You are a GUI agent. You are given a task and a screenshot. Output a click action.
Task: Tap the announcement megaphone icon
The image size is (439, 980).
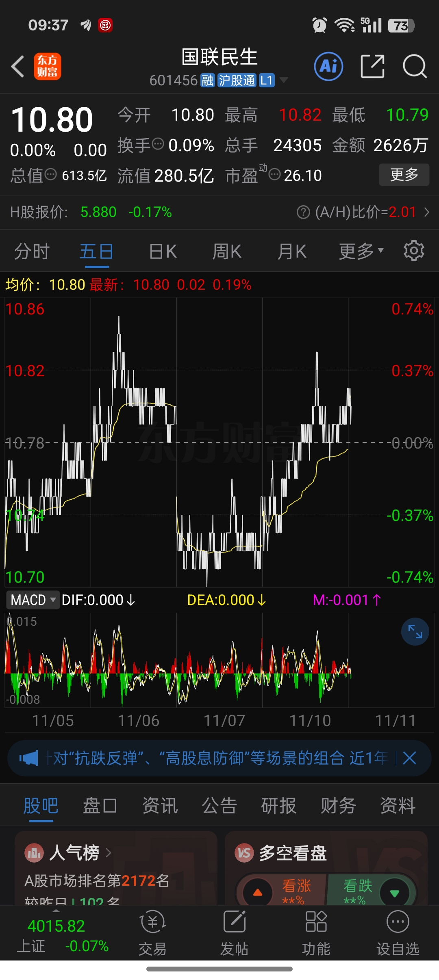(x=29, y=758)
